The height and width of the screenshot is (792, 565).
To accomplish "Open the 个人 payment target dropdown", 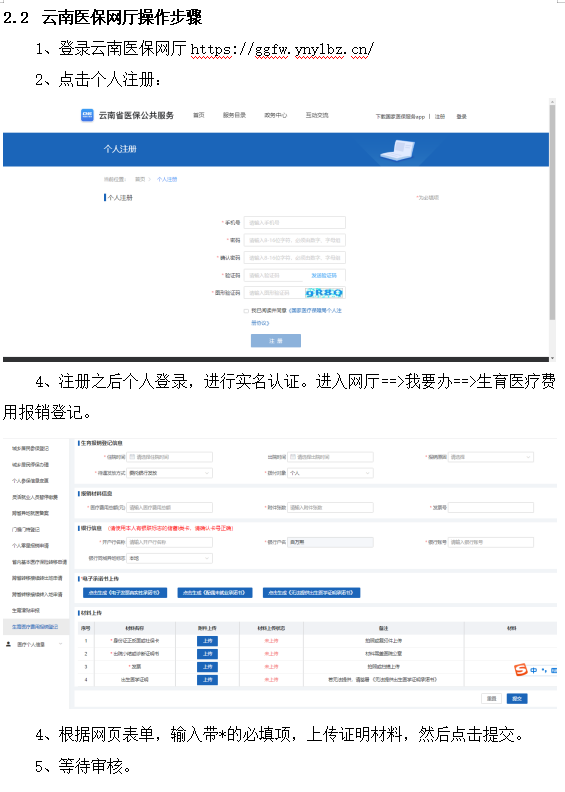I will tap(330, 473).
